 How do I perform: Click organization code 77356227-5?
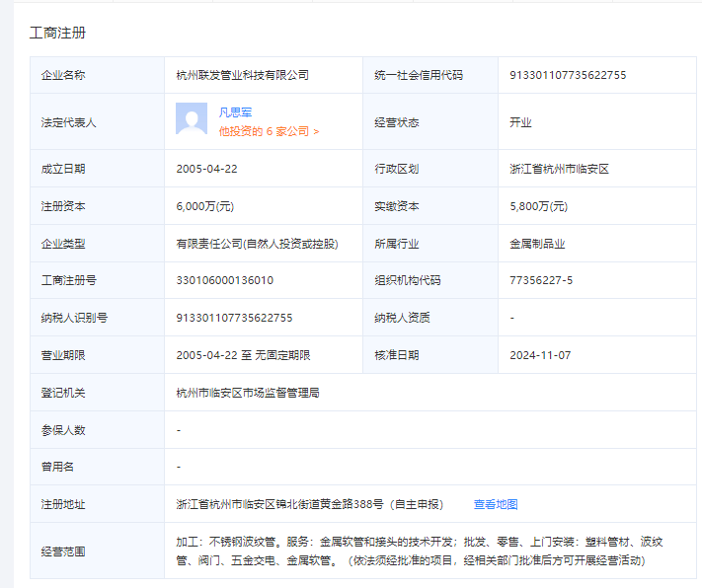[x=541, y=280]
